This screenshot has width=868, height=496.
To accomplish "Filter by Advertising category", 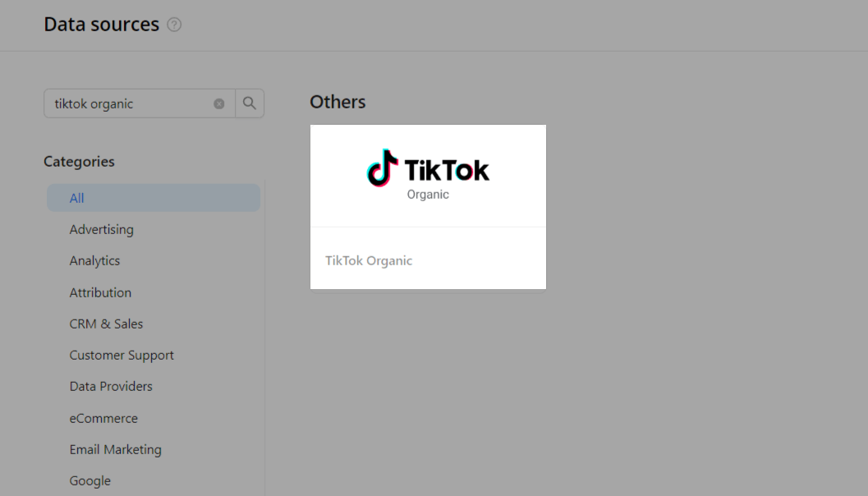I will tap(101, 229).
